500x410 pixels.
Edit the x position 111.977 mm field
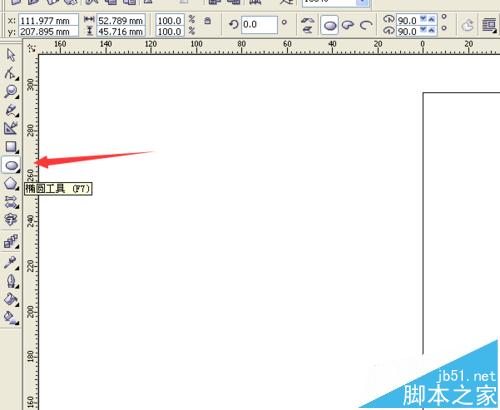click(49, 20)
